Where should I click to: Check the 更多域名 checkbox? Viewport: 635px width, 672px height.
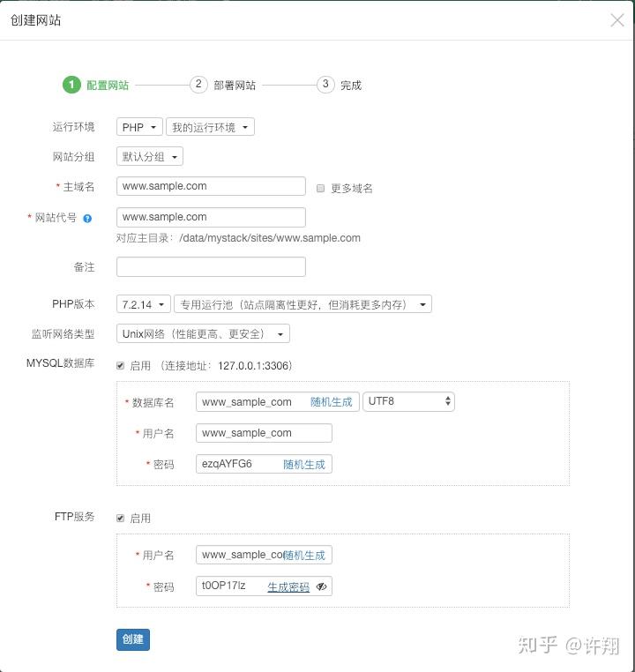[321, 188]
